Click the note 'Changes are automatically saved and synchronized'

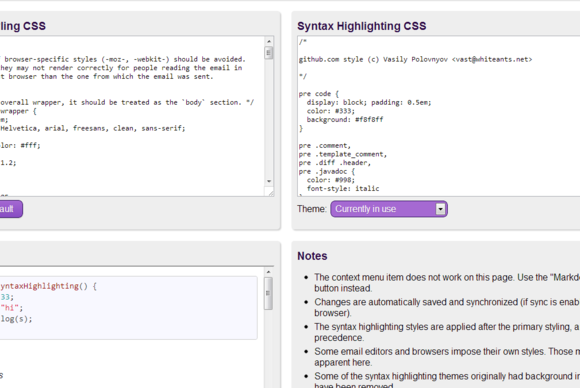447,307
